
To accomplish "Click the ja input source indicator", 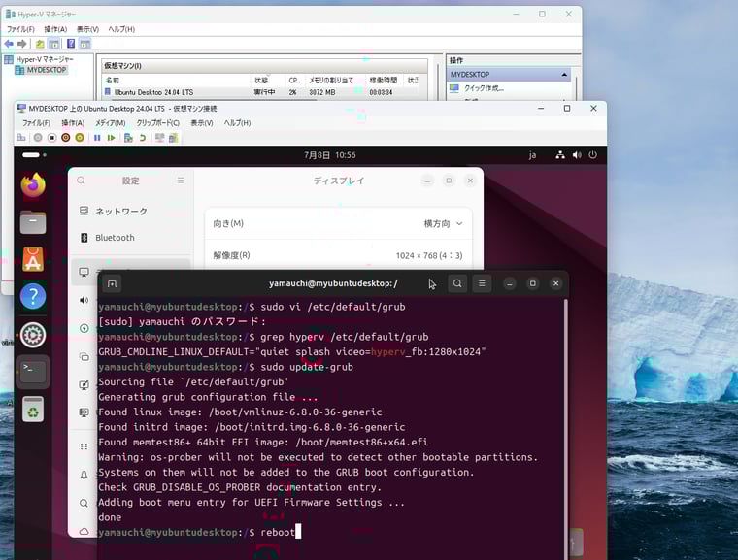I will pyautogui.click(x=532, y=155).
